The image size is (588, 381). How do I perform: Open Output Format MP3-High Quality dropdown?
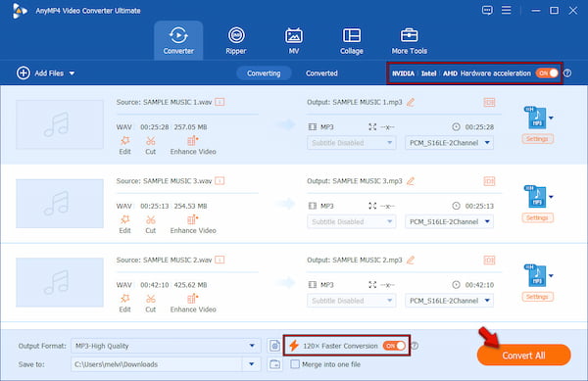coord(166,346)
